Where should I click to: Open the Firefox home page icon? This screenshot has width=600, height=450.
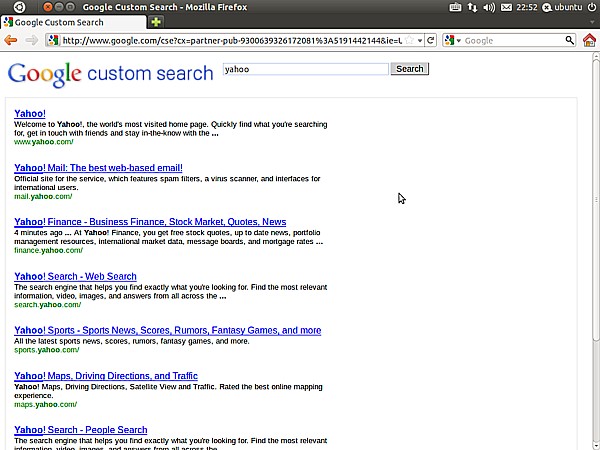[x=589, y=40]
